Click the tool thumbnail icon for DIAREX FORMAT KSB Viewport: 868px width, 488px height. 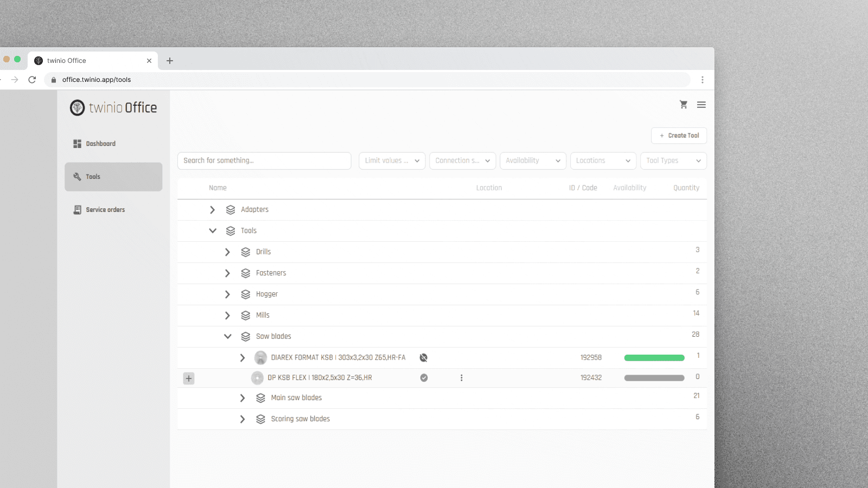(x=260, y=357)
